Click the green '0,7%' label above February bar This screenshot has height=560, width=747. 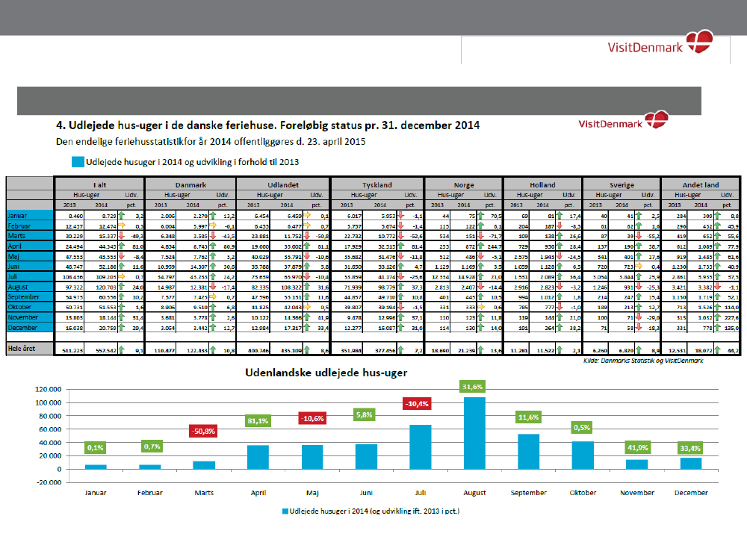(x=152, y=447)
